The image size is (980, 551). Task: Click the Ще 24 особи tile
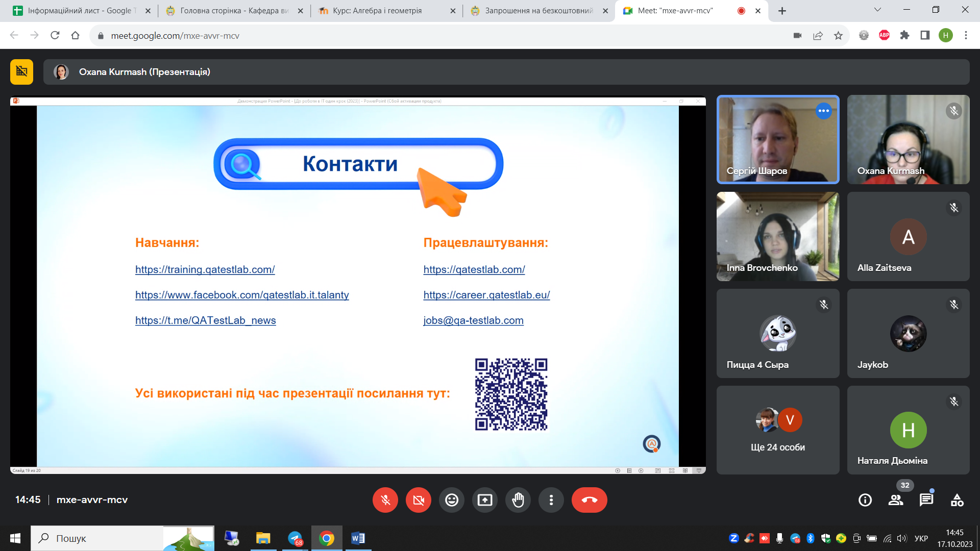click(777, 430)
